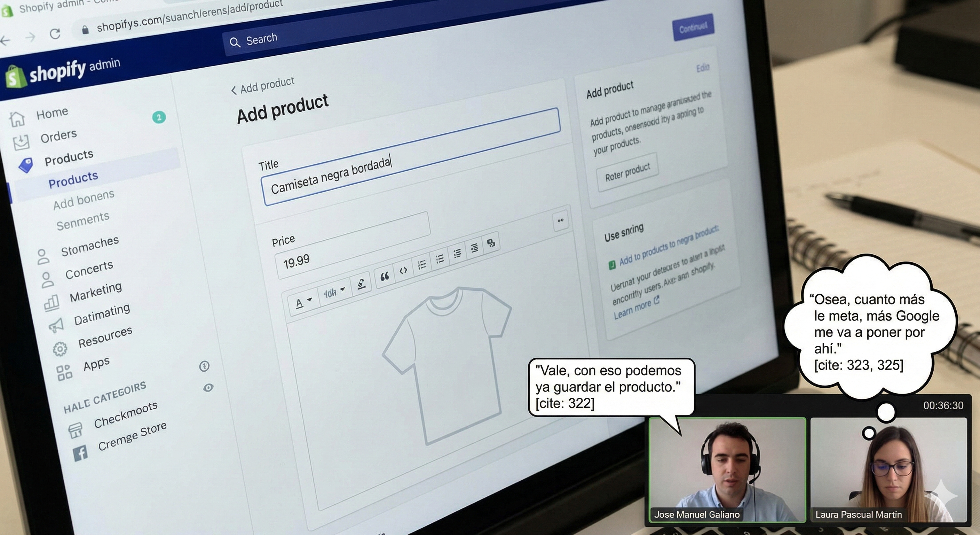This screenshot has height=535, width=980.
Task: Click the rightmost list icon in the toolbar
Action: point(474,248)
